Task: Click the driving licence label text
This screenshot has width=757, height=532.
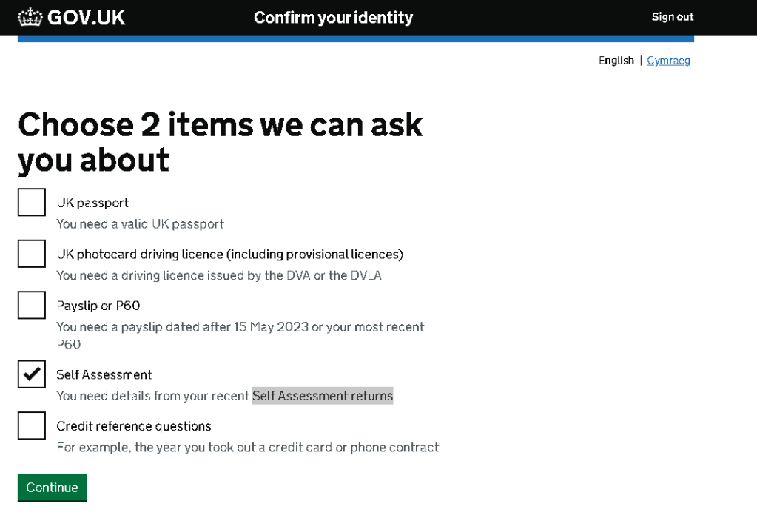Action: pyautogui.click(x=230, y=255)
